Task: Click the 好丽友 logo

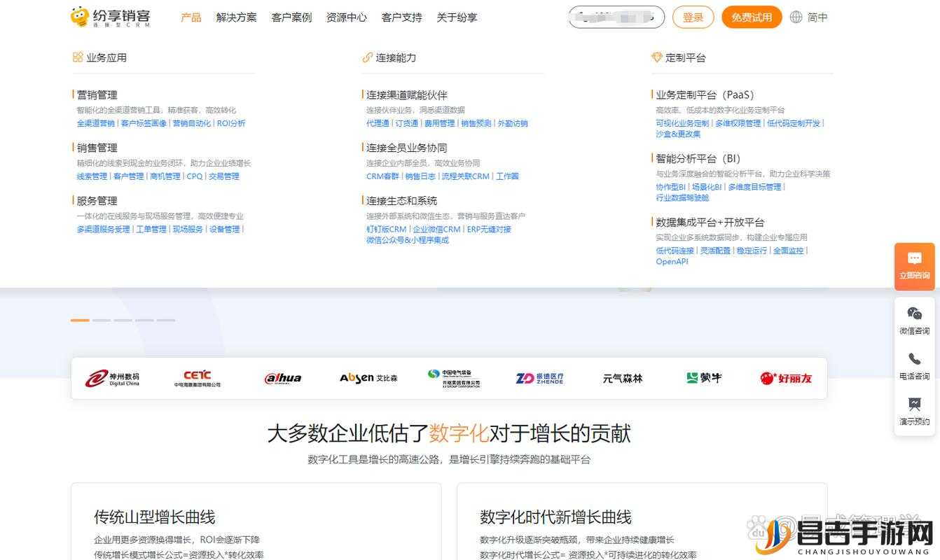Action: point(786,378)
